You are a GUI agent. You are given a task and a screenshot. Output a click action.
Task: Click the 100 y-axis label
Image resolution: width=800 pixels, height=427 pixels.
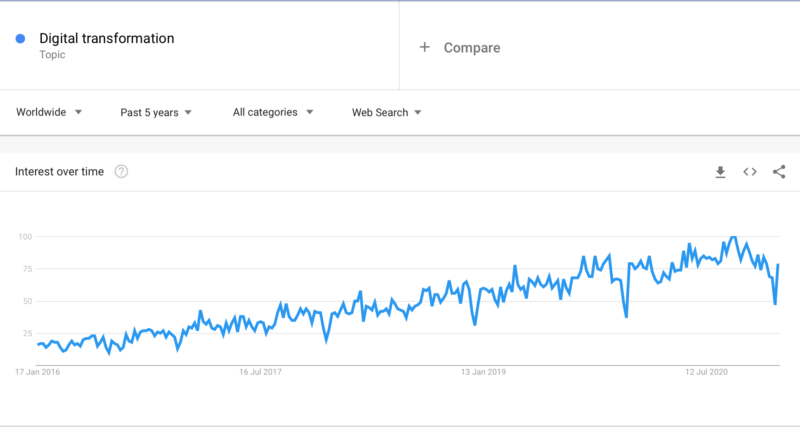26,237
